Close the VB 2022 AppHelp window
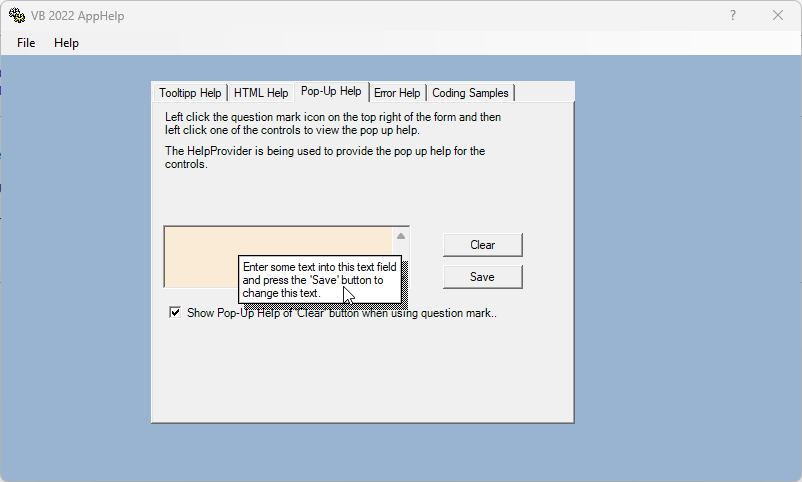802x482 pixels. tap(778, 15)
